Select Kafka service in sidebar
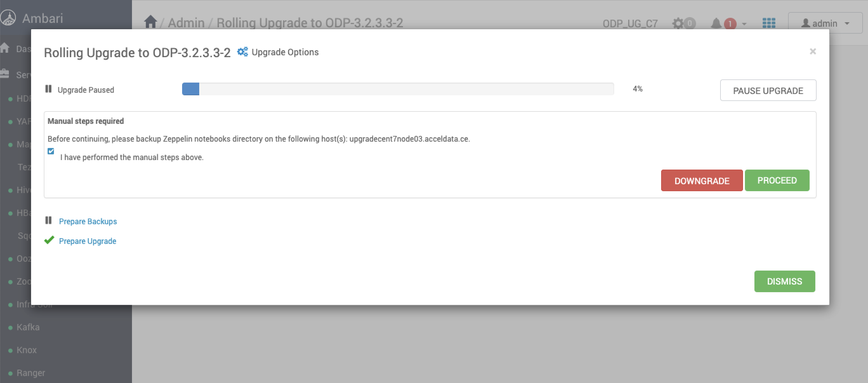This screenshot has height=383, width=868. point(28,327)
